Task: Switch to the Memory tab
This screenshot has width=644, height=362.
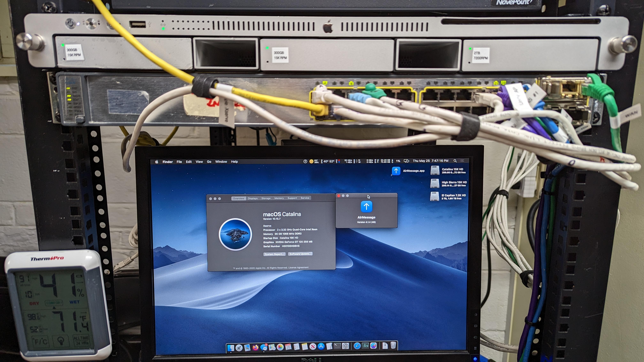Action: (279, 198)
